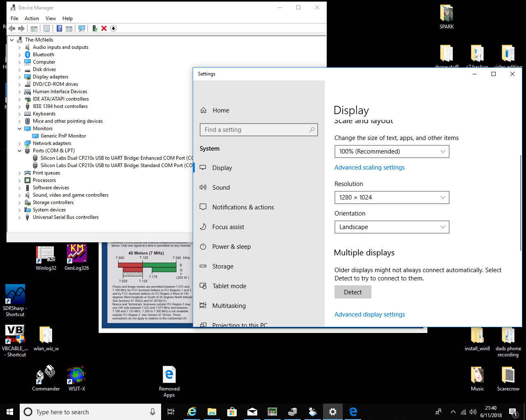
Task: Open the wlan_wiz_w folder on the desktop
Action: 46,339
